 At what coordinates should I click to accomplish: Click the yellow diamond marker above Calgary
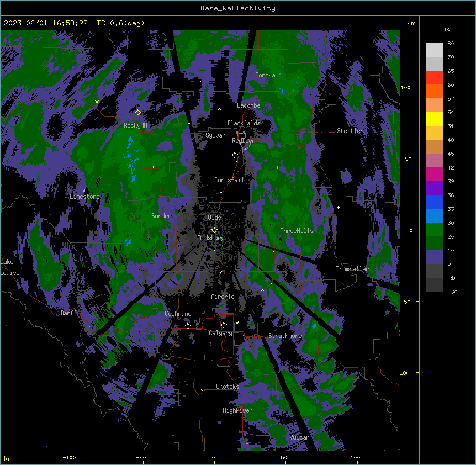point(224,325)
